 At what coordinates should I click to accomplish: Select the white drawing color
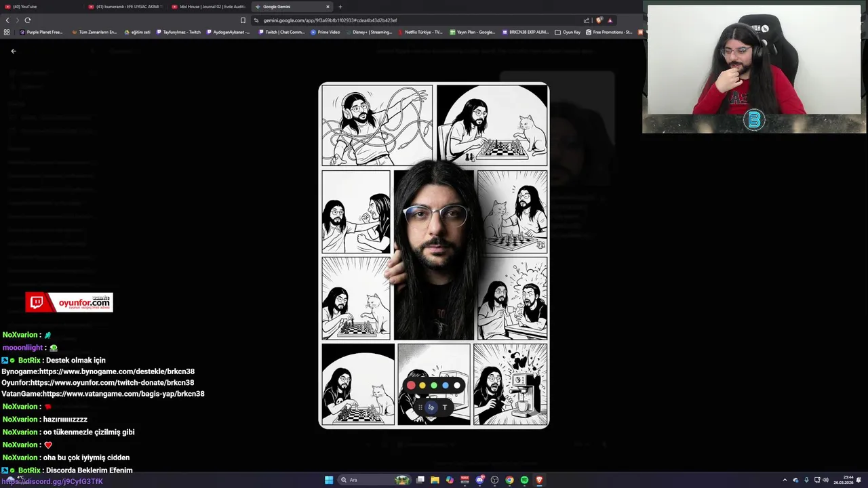[x=457, y=386]
